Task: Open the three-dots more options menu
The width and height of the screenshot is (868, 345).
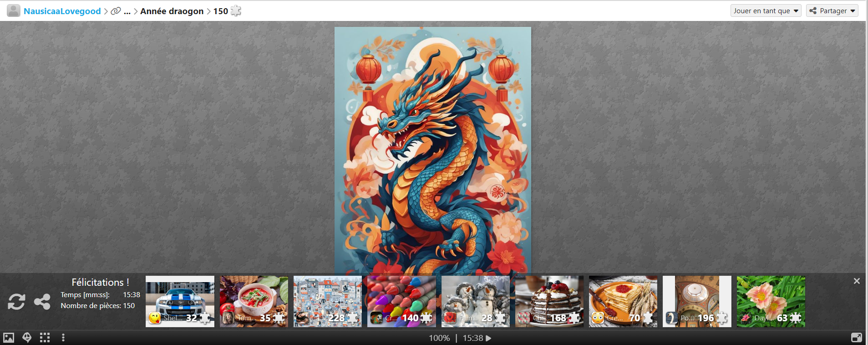Action: (63, 338)
